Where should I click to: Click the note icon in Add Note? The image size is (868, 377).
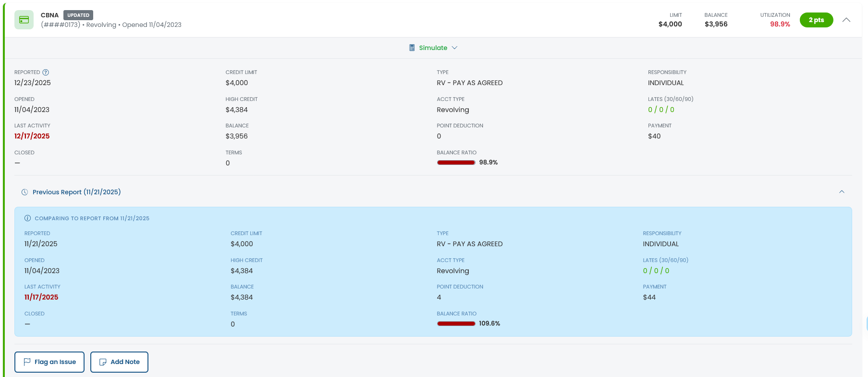coord(103,362)
